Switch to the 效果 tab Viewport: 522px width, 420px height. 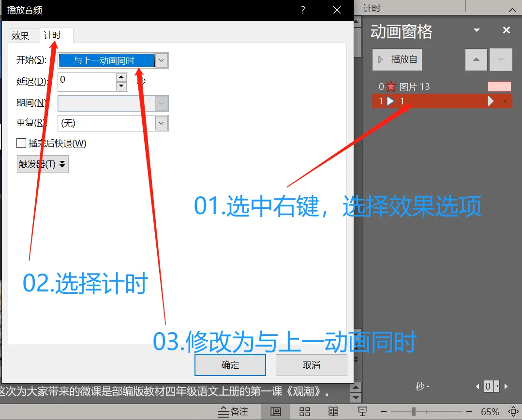[20, 36]
